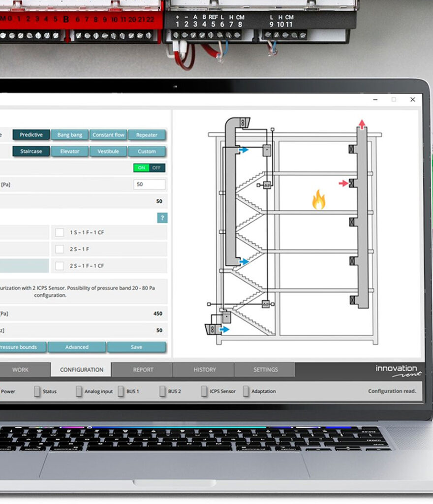Screen dimensions: 433x504
Task: Click the ICPS Sensor indicator
Action: tap(204, 391)
